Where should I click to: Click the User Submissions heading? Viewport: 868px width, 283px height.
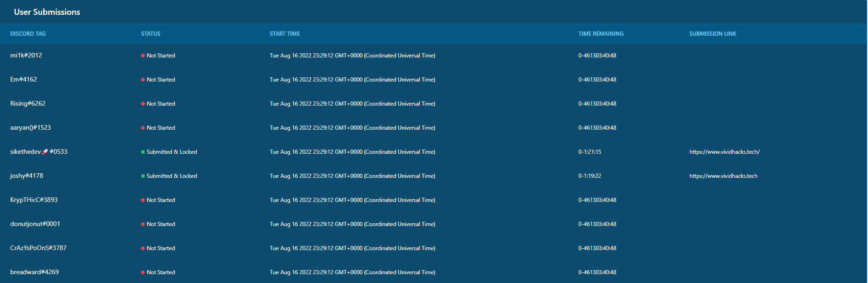47,12
